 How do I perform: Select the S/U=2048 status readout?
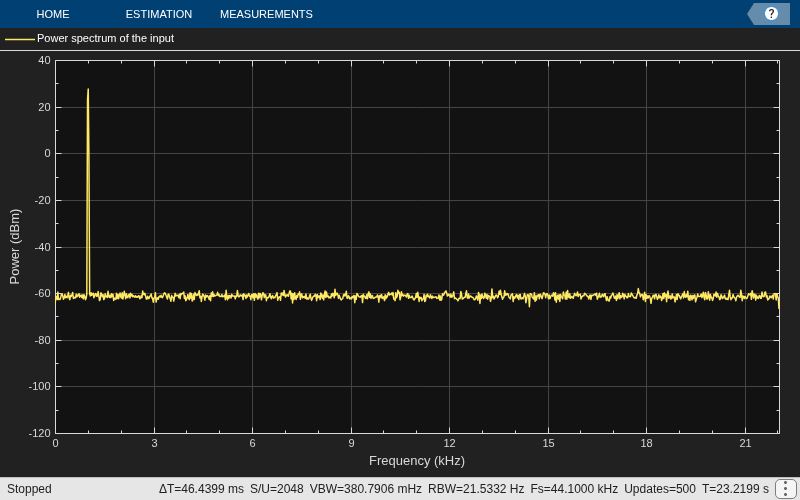[x=277, y=489]
